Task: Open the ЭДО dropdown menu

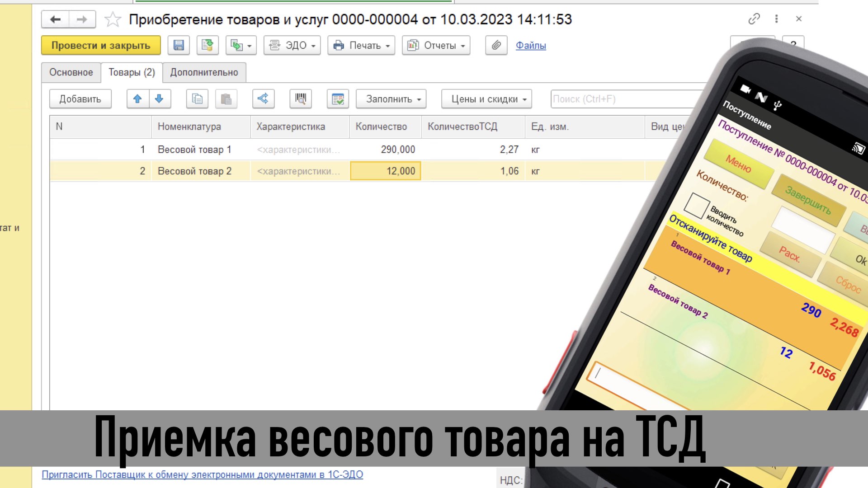Action: pyautogui.click(x=292, y=45)
